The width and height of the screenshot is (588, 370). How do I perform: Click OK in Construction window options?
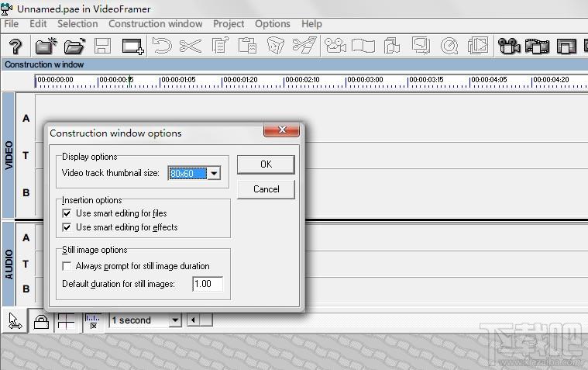coord(266,164)
